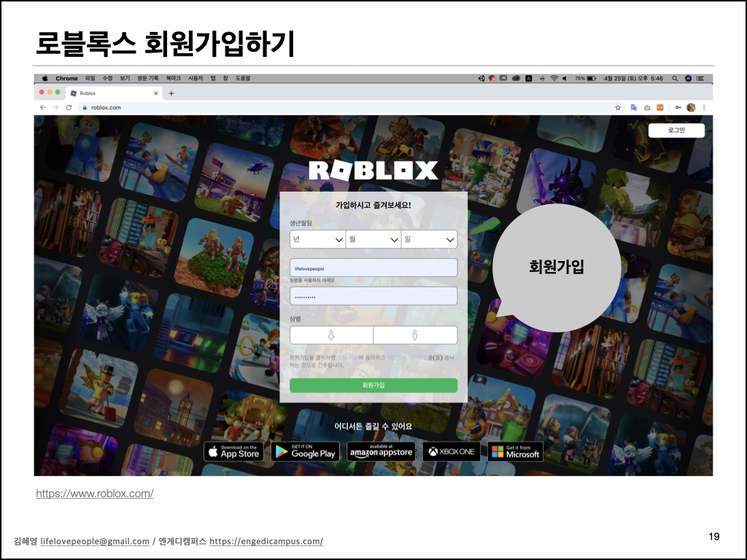The height and width of the screenshot is (560, 747).
Task: Reload the Roblox page
Action: pyautogui.click(x=69, y=108)
